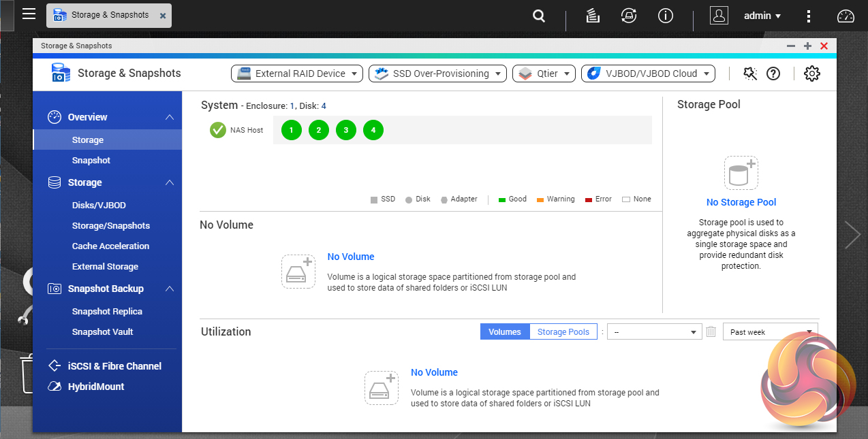Screen dimensions: 868x439
Task: Open the VJBOD/VJBOD Cloud dropdown
Action: click(648, 74)
